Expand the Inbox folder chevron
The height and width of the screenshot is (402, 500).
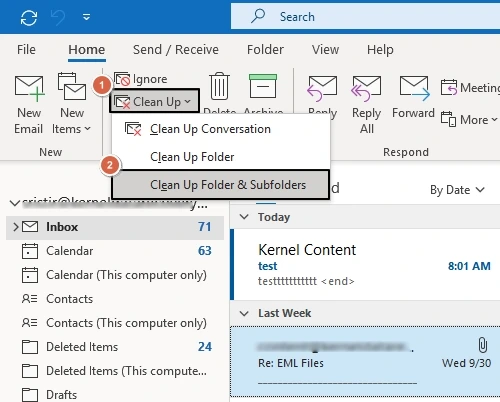(15, 227)
